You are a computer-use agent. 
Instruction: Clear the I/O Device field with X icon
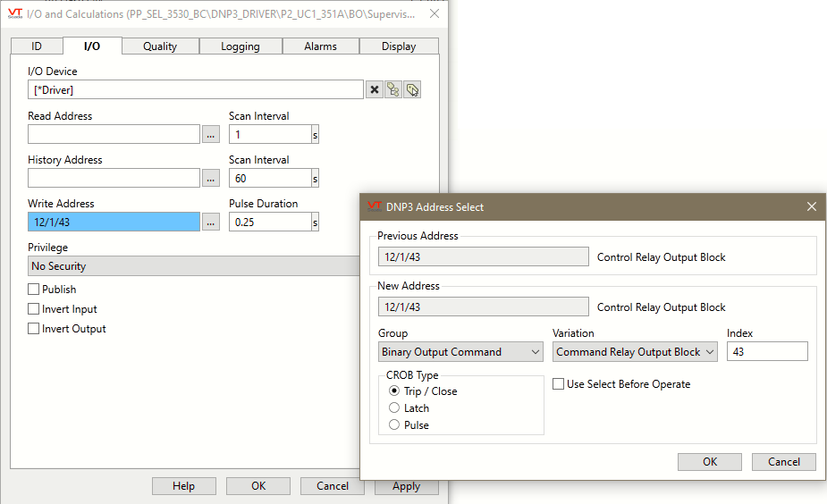(x=374, y=90)
